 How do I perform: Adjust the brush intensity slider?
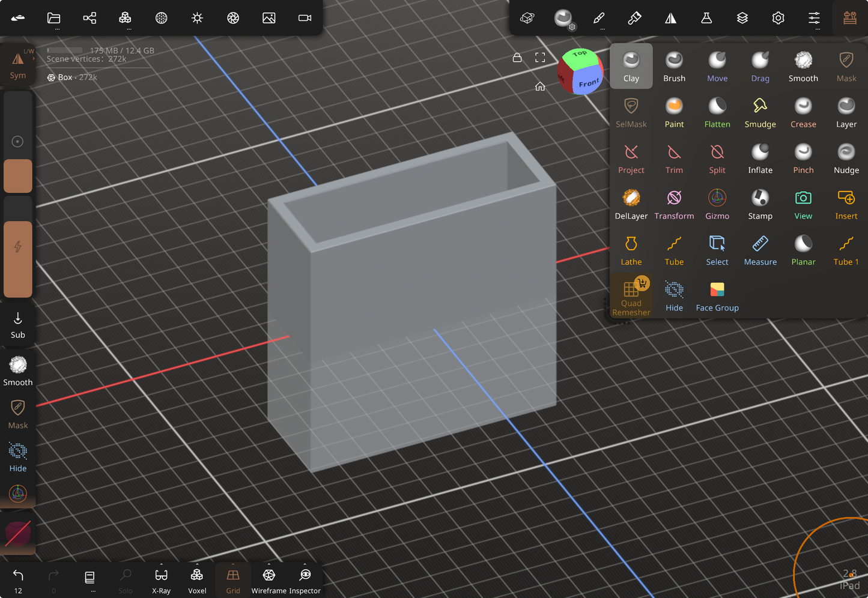click(x=18, y=247)
